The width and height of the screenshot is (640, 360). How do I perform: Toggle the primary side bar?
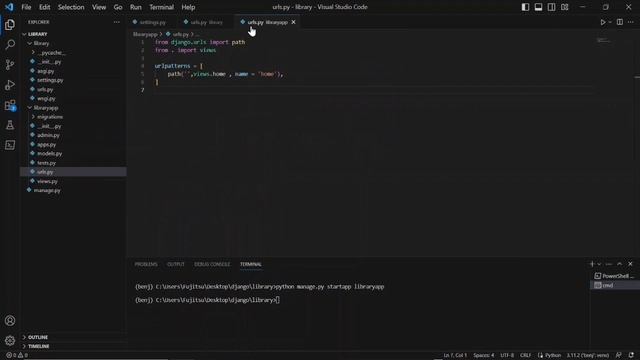(525, 7)
